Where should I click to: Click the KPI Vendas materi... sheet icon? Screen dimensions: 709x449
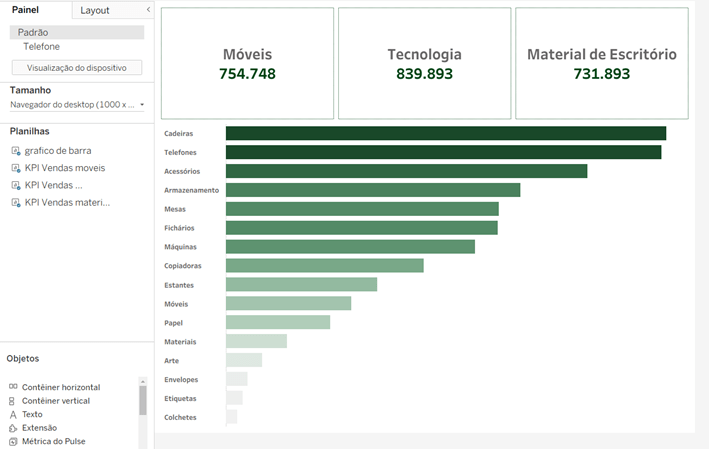[x=16, y=203]
